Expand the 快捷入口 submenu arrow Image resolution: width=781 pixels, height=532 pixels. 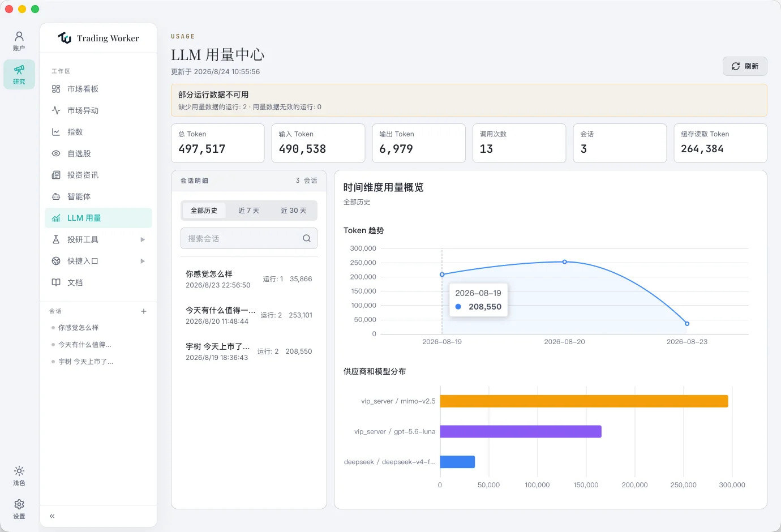pyautogui.click(x=143, y=261)
